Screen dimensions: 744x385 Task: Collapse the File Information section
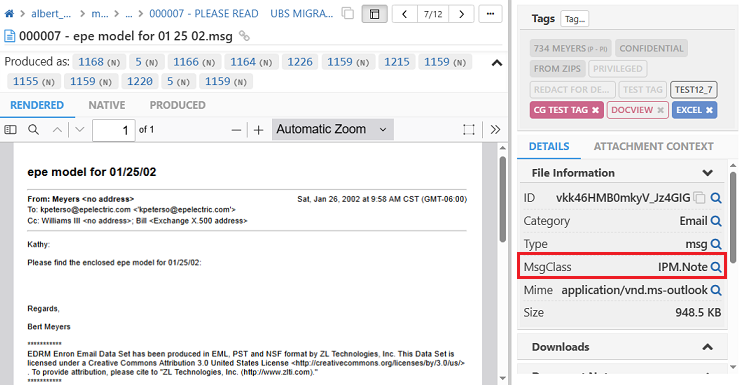point(707,173)
